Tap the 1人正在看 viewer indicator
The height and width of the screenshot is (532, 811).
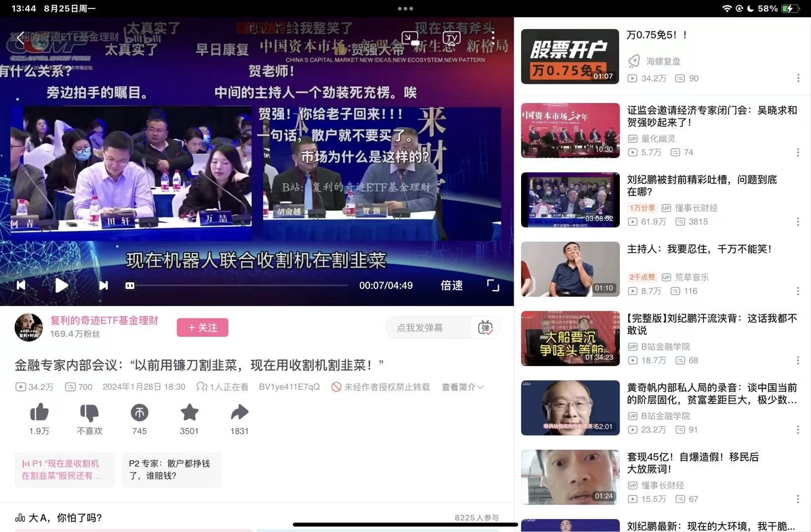(222, 387)
